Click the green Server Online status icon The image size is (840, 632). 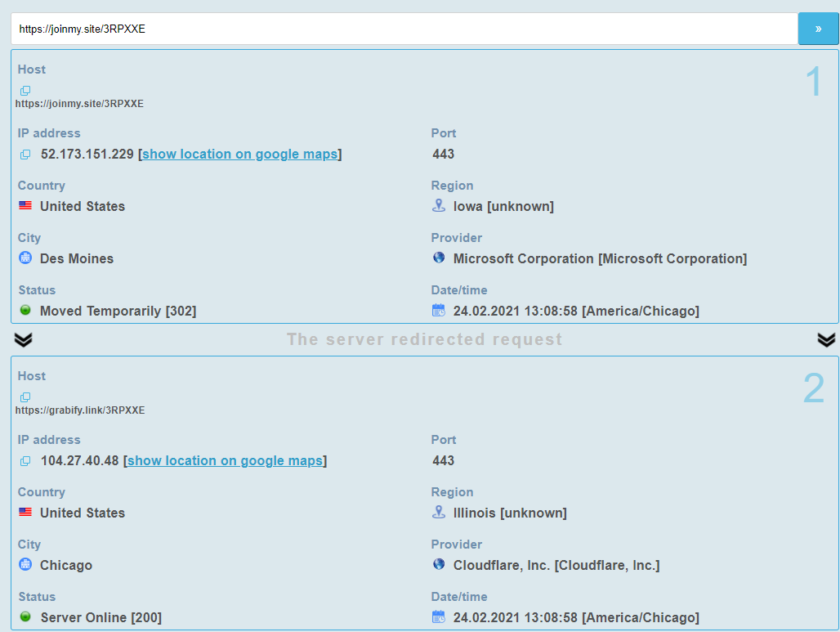click(25, 617)
